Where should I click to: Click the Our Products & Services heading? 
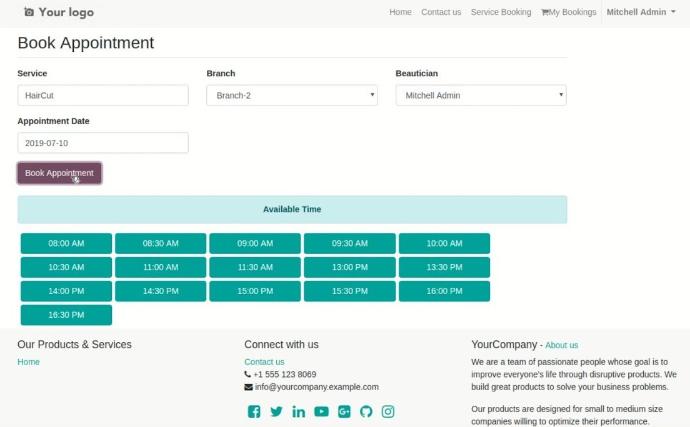pos(74,345)
